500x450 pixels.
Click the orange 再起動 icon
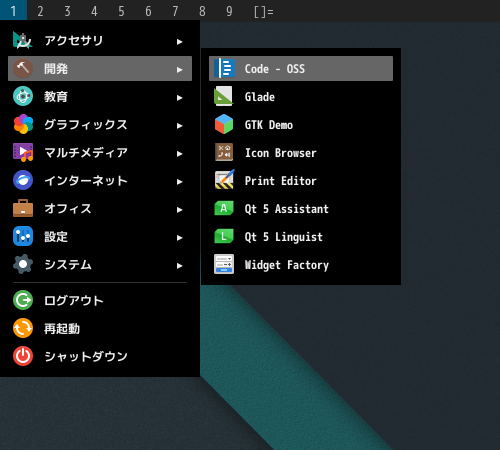click(x=23, y=328)
